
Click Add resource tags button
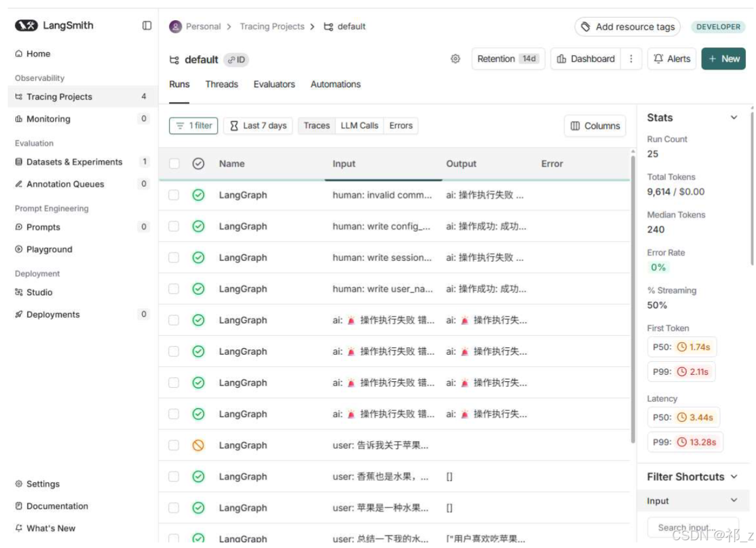[x=627, y=27]
